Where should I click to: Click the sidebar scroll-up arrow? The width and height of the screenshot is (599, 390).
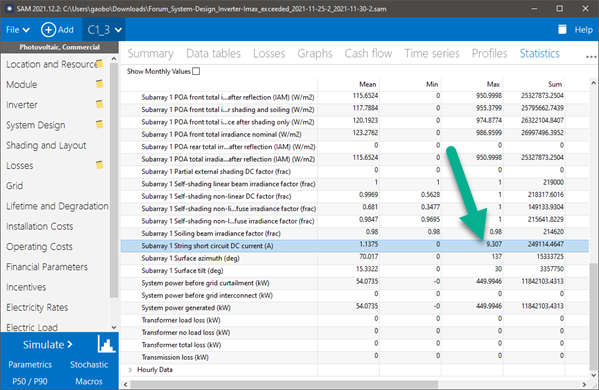click(x=113, y=59)
